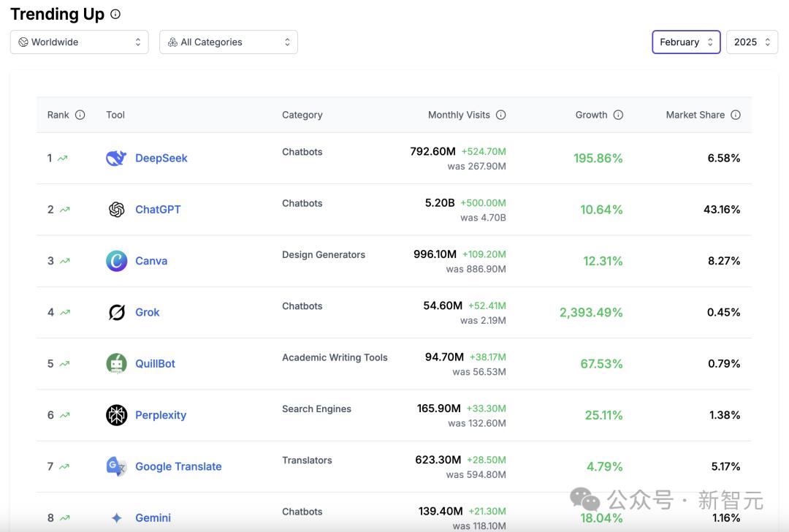The width and height of the screenshot is (789, 532).
Task: Click the trending arrow beside rank 5
Action: (64, 363)
